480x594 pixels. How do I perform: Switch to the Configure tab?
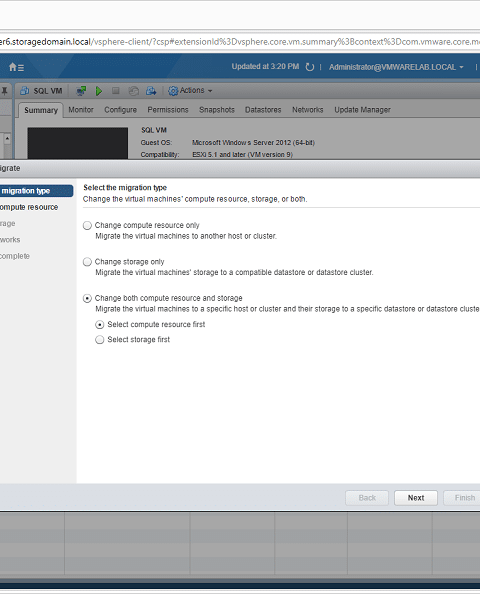(x=120, y=110)
